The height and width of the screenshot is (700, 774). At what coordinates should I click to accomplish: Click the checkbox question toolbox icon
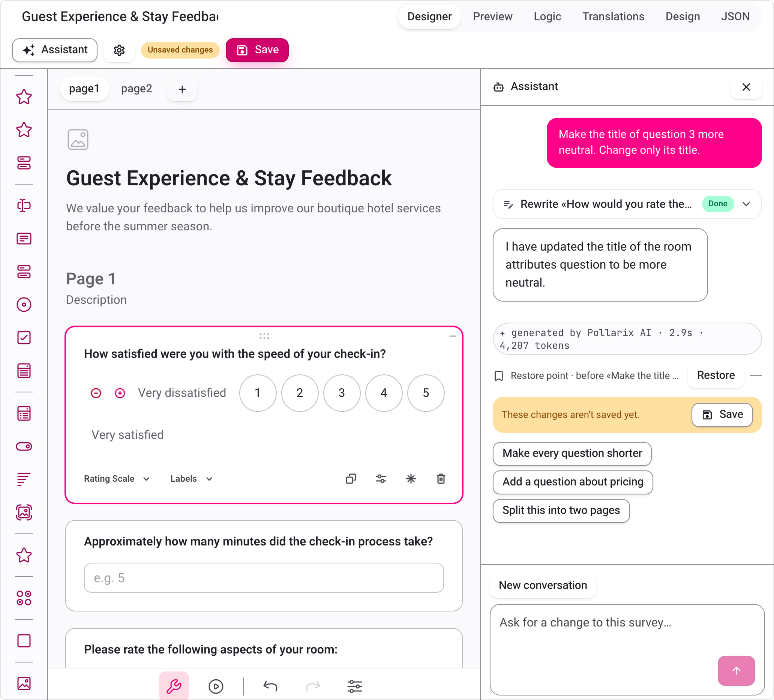pyautogui.click(x=24, y=338)
